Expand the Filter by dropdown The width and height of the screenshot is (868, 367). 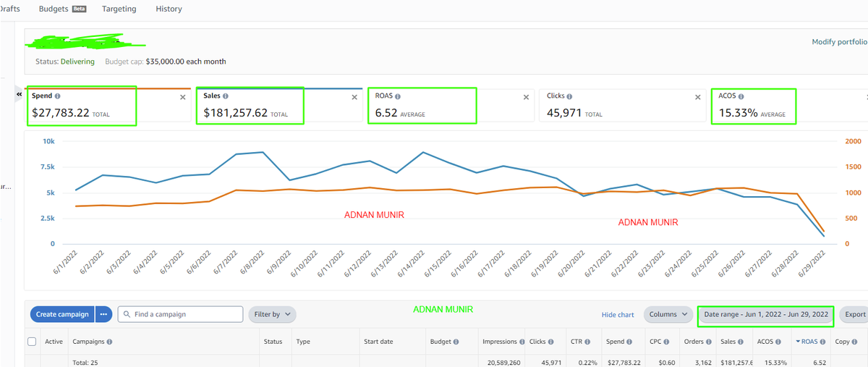[x=272, y=314]
